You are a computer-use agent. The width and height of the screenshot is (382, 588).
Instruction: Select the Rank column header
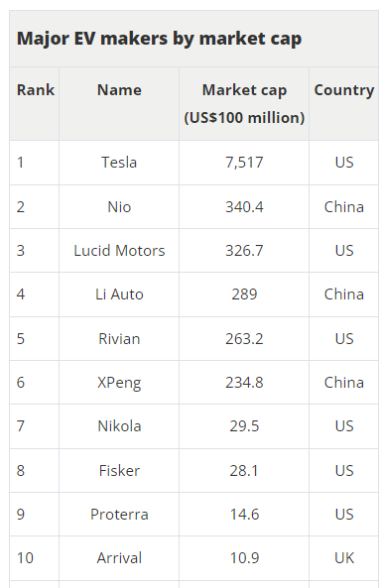click(x=36, y=90)
